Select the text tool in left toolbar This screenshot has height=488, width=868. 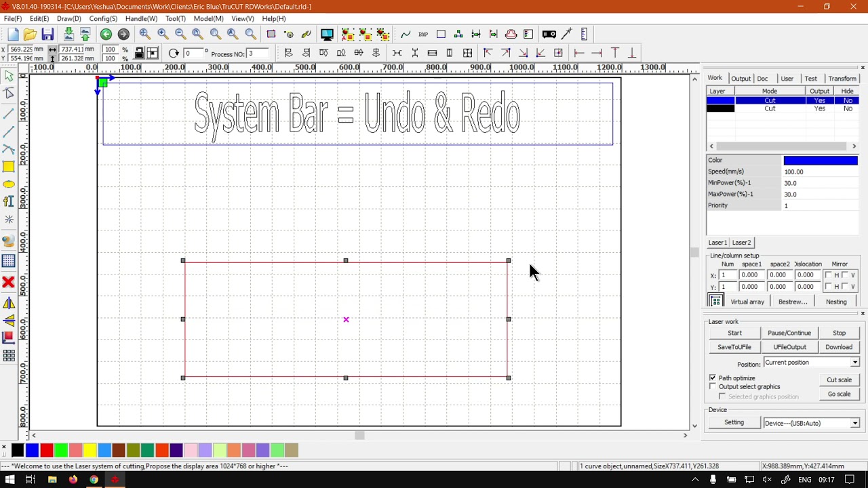coord(9,201)
